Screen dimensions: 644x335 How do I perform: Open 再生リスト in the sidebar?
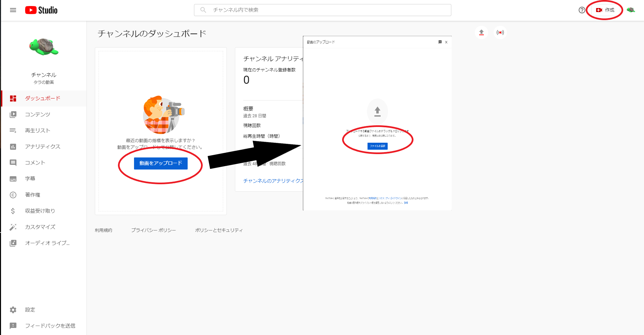click(44, 131)
